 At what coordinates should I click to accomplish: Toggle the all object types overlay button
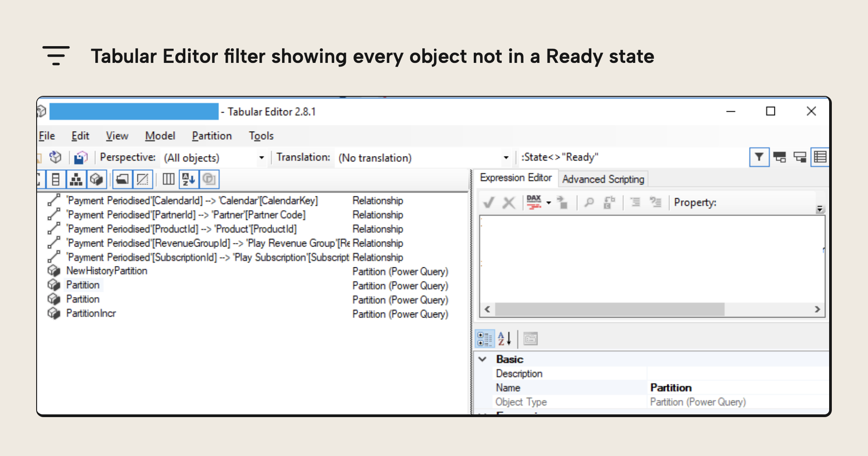209,180
